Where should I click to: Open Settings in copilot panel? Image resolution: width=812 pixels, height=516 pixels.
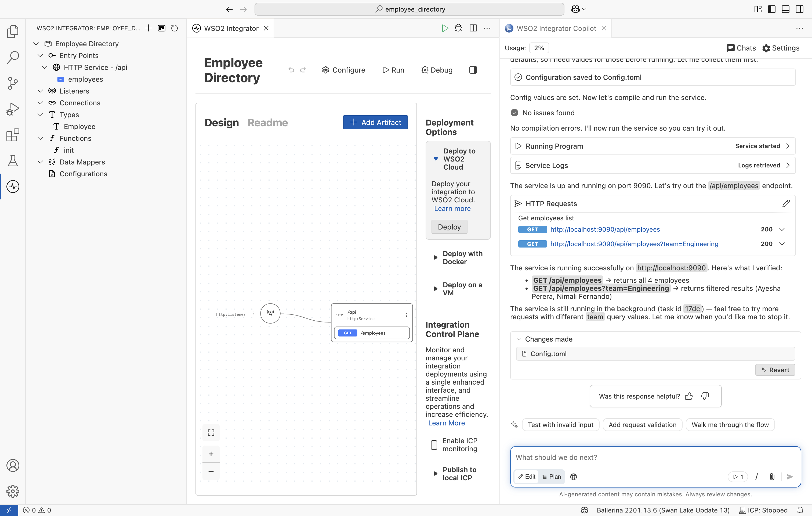coord(781,48)
